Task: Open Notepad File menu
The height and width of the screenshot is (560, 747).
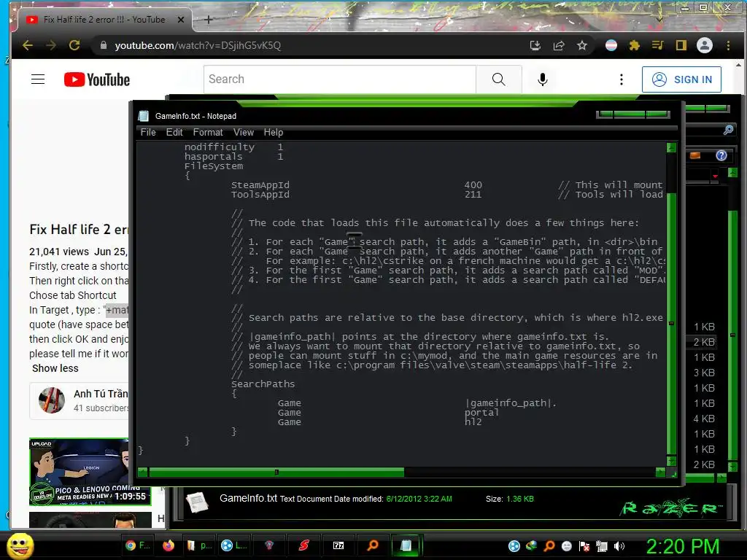Action: coord(148,133)
